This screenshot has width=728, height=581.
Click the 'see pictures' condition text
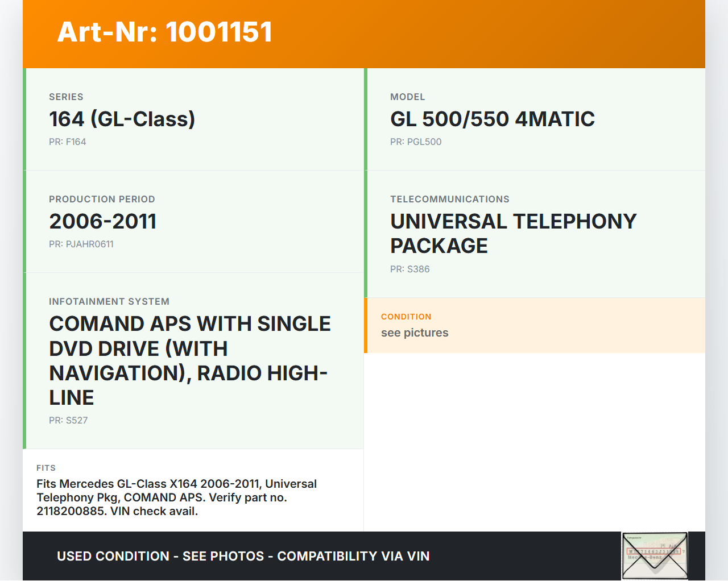[415, 333]
